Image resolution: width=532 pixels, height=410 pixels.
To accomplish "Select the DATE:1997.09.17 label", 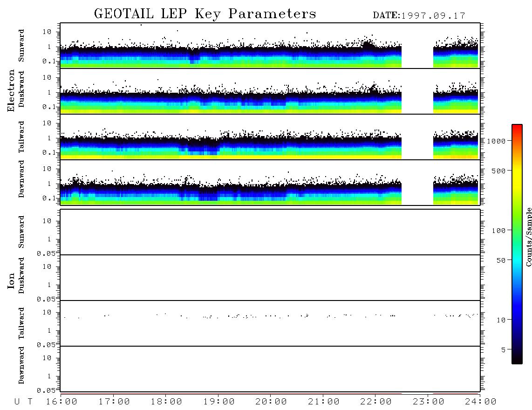I will click(x=419, y=16).
